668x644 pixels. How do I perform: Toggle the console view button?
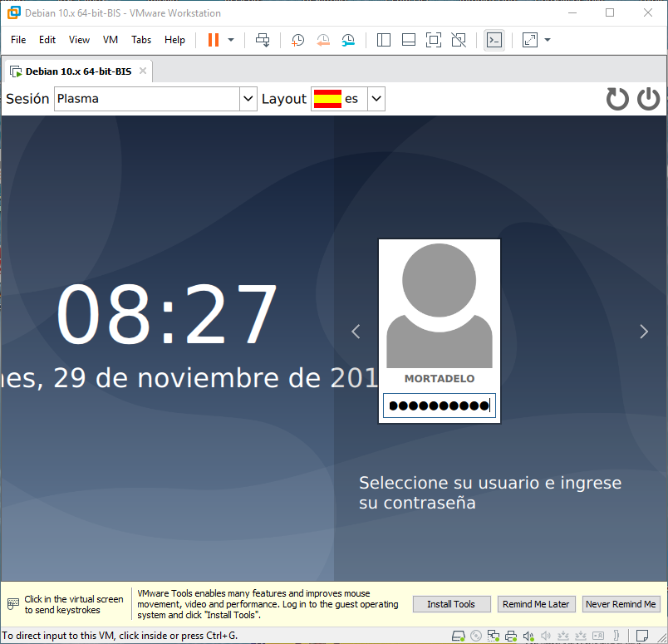coord(494,40)
